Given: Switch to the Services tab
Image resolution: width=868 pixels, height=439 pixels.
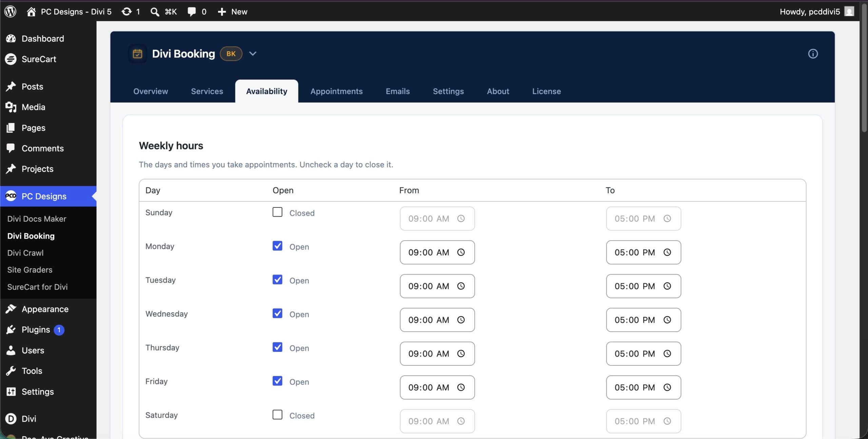Looking at the screenshot, I should (207, 91).
